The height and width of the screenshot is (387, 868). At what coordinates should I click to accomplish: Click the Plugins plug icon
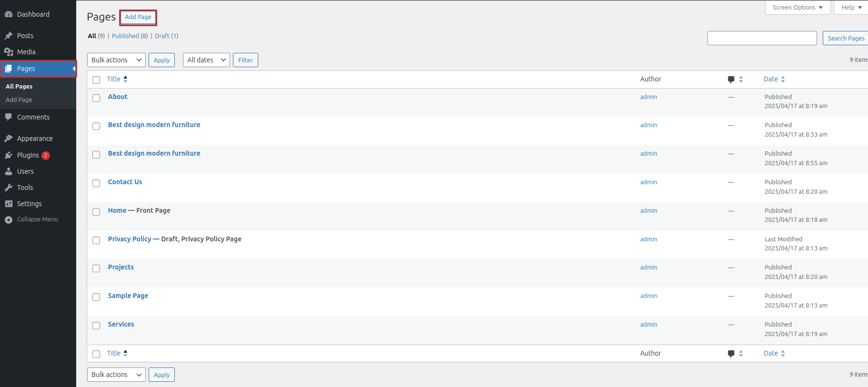(9, 155)
